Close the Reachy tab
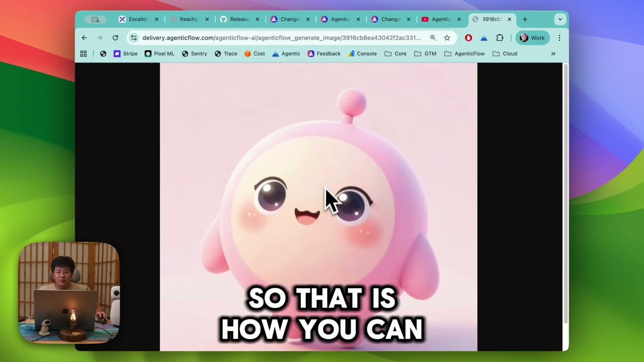The image size is (644, 362). click(x=207, y=19)
